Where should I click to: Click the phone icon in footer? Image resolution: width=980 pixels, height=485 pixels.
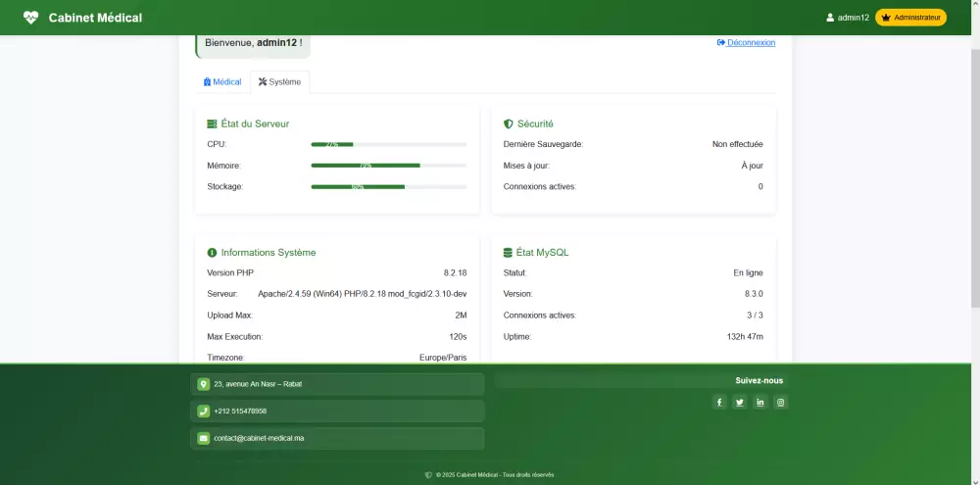tap(203, 412)
